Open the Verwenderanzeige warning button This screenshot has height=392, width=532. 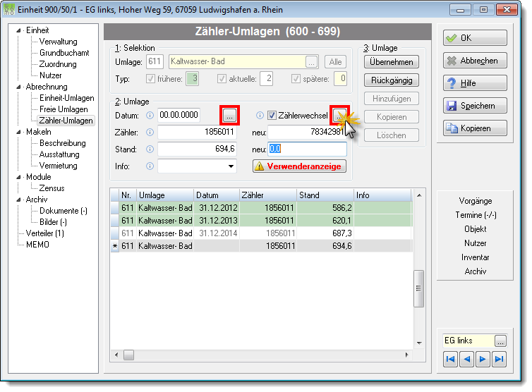point(299,166)
